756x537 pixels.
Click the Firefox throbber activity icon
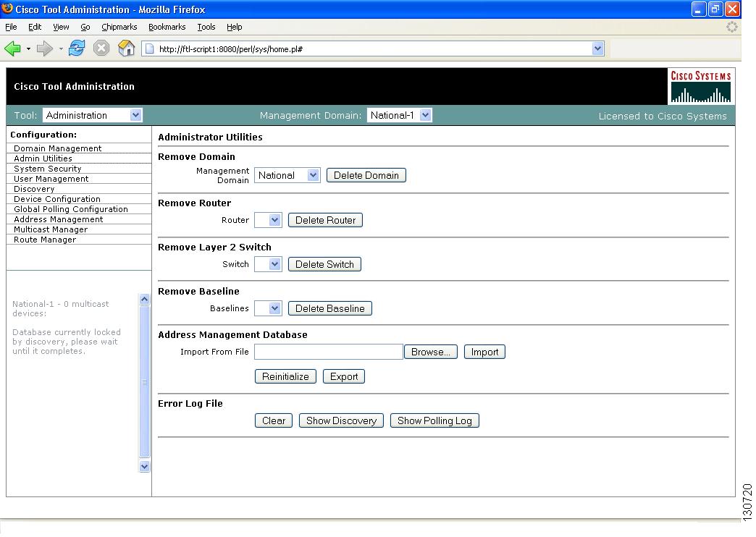click(732, 27)
